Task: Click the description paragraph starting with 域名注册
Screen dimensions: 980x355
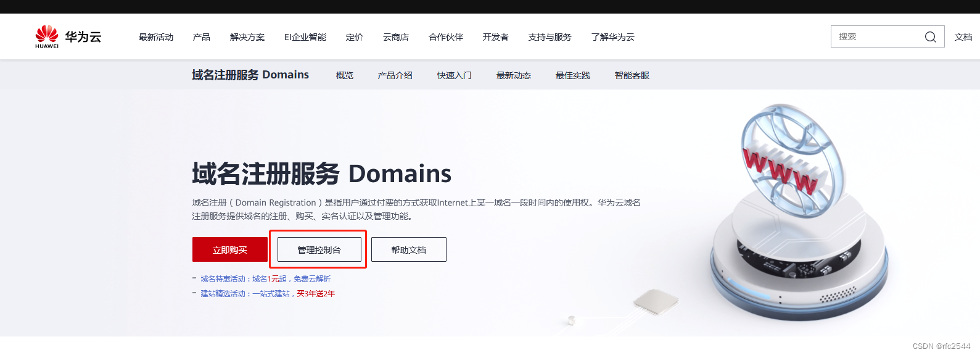Action: point(416,209)
